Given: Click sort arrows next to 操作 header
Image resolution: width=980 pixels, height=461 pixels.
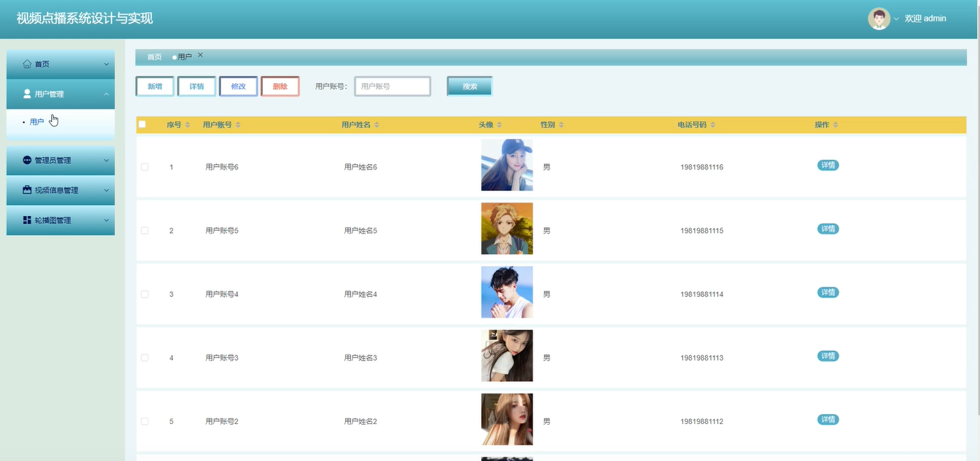Looking at the screenshot, I should [835, 125].
